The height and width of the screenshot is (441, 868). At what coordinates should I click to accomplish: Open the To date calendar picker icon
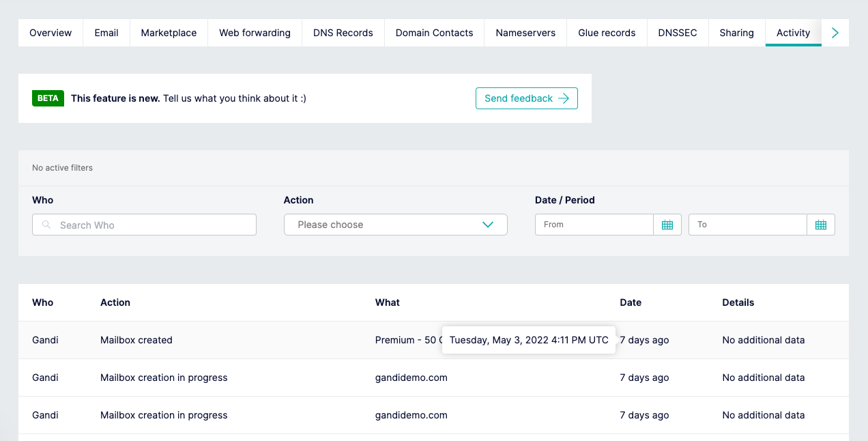tap(821, 225)
